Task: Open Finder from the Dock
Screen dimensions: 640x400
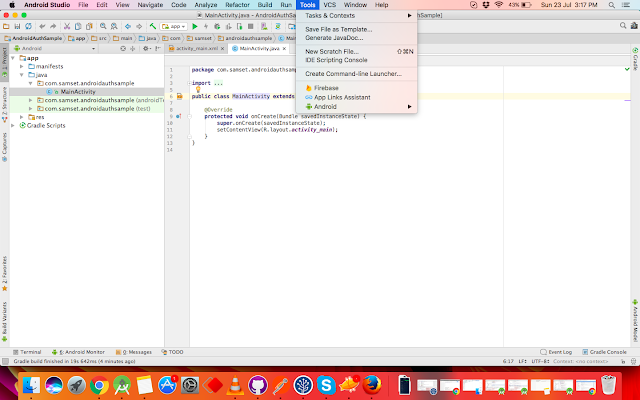Action: 31,385
